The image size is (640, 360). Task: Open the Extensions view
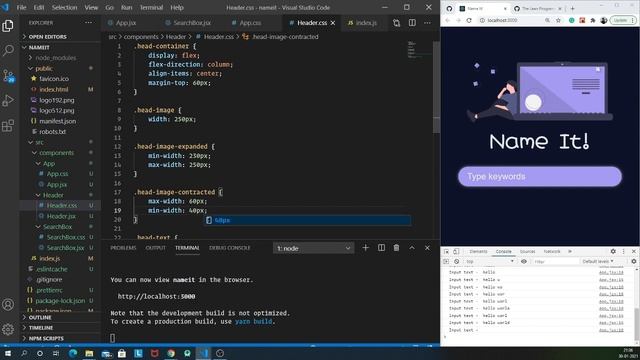pyautogui.click(x=8, y=125)
